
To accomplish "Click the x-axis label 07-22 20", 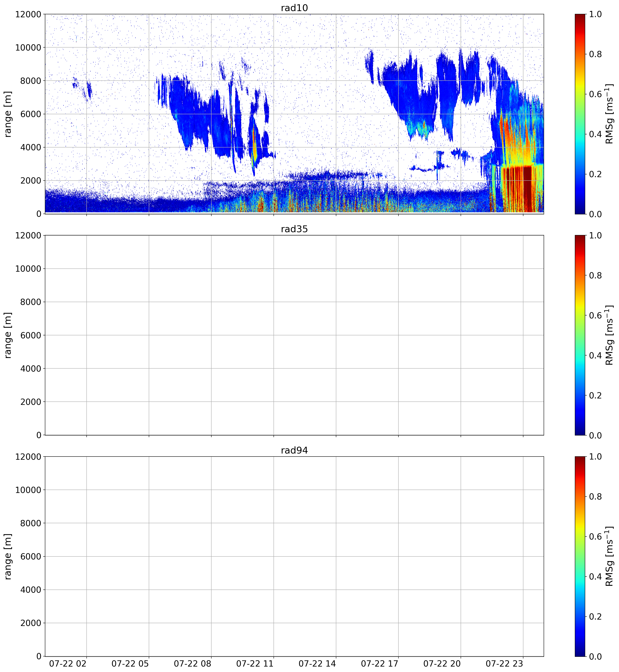I will pyautogui.click(x=442, y=663).
